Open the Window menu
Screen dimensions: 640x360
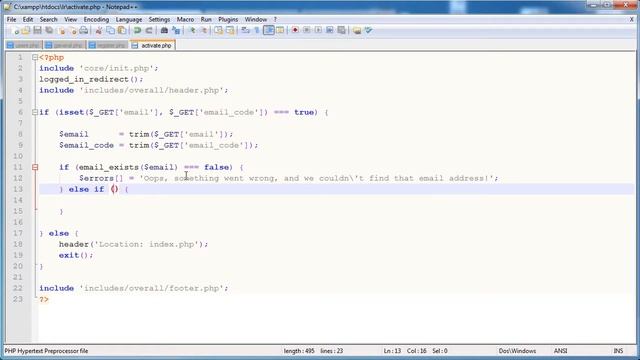pyautogui.click(x=256, y=19)
